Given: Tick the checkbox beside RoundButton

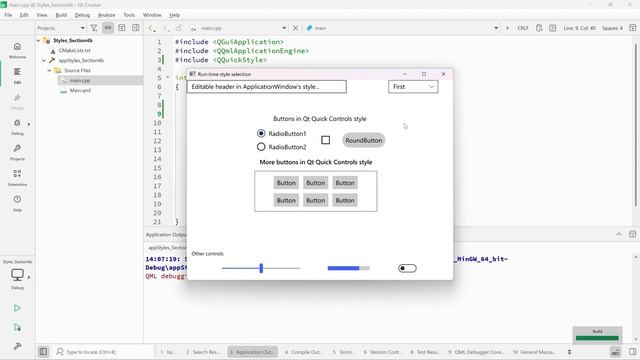Looking at the screenshot, I should [x=325, y=140].
